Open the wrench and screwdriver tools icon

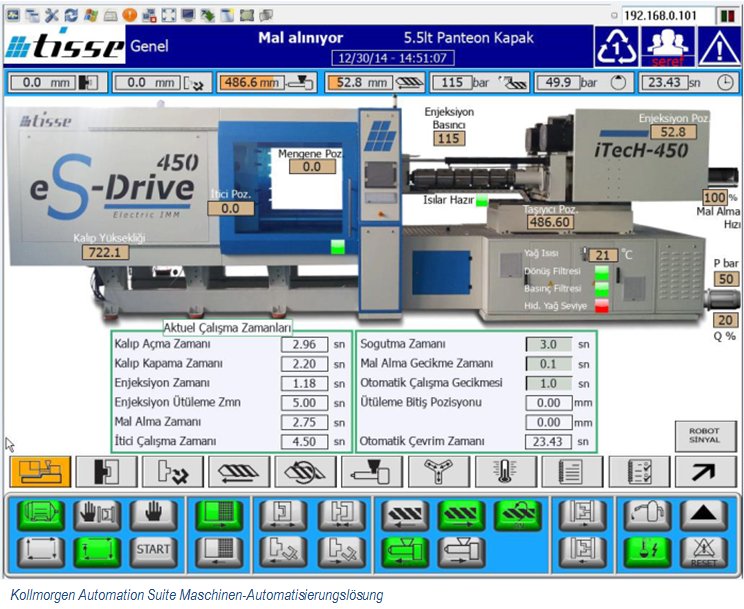click(52, 15)
